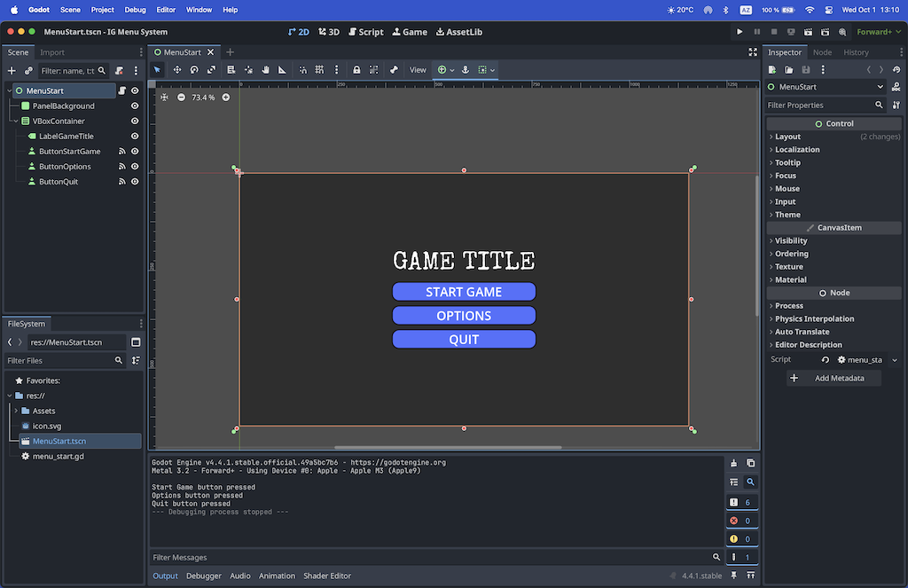Toggle visibility of LabelGameTitle node
908x588 pixels.
click(135, 137)
